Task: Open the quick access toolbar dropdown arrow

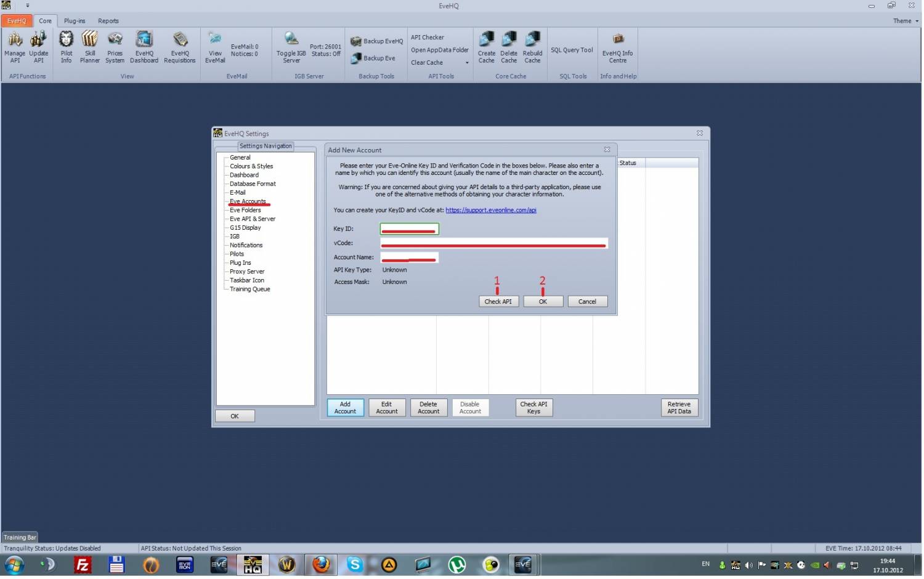Action: point(28,6)
